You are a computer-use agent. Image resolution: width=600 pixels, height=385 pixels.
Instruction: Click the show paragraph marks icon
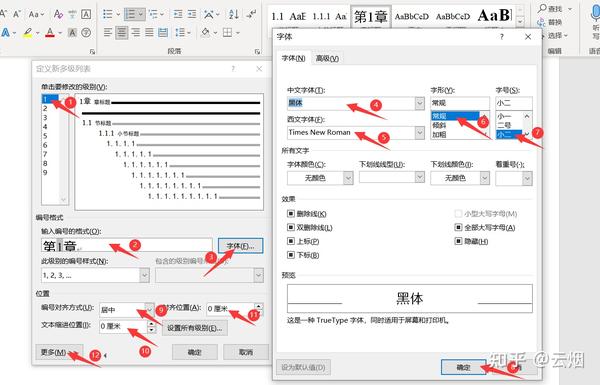[251, 15]
